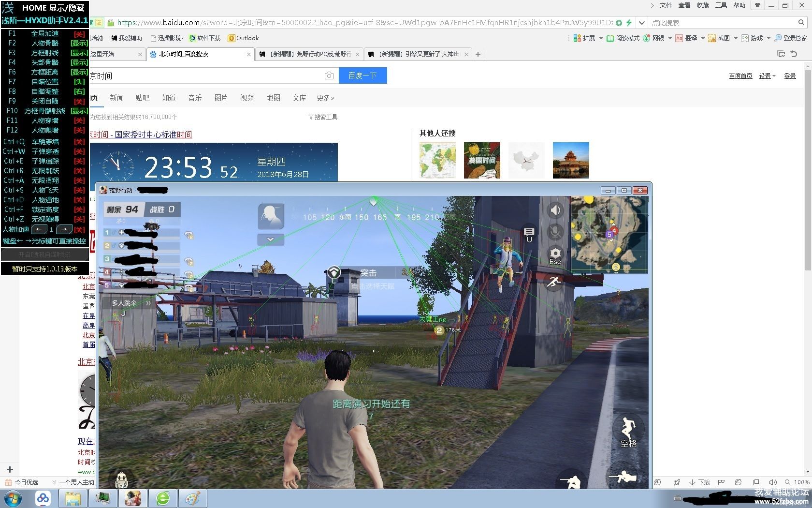The image size is (812, 508).
Task: Open the 文件 menu in browser
Action: (x=666, y=5)
